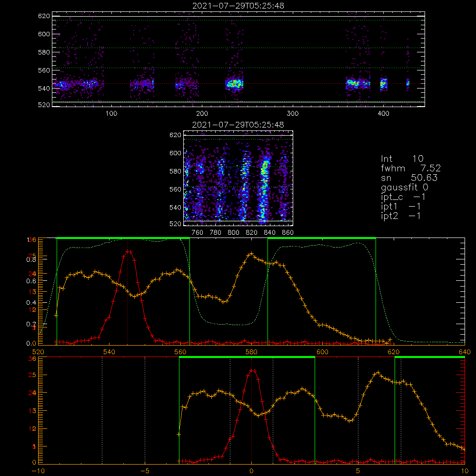Click y-axis label 620 on top spectrogram
The image size is (476, 476).
coord(44,16)
